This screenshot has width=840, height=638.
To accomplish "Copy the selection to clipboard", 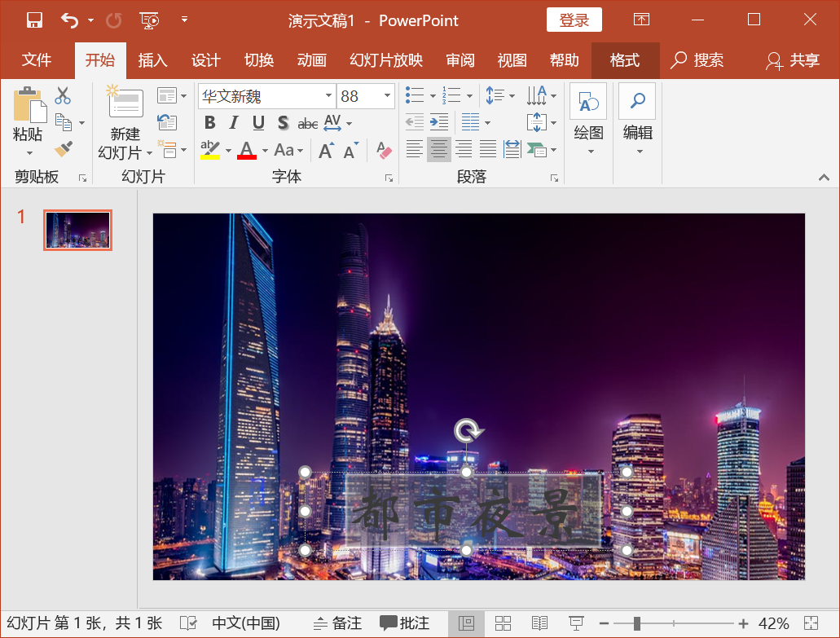I will coord(64,123).
